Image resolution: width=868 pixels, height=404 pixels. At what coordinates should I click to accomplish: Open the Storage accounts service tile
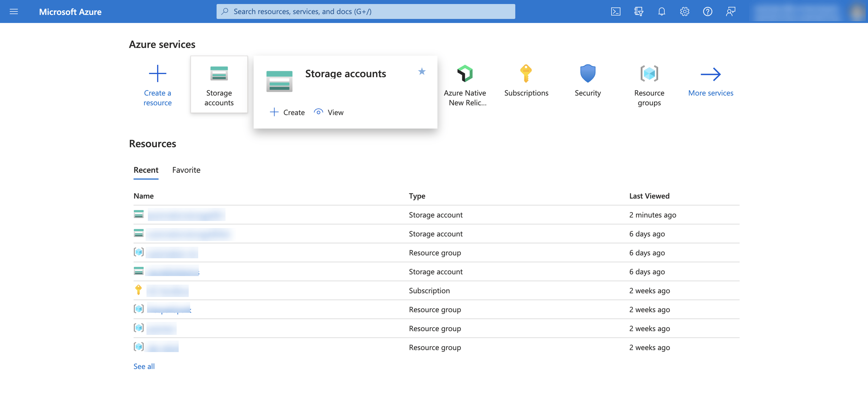point(219,84)
